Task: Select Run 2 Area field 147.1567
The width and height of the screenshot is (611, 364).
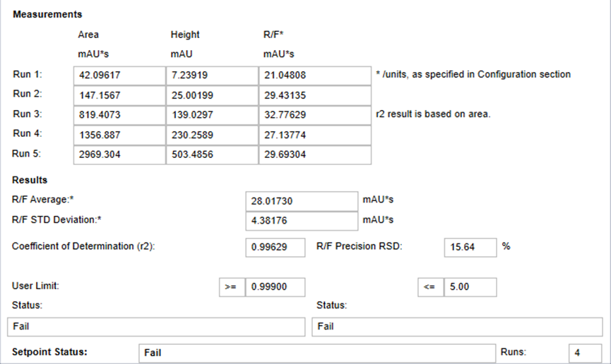Action: [119, 96]
